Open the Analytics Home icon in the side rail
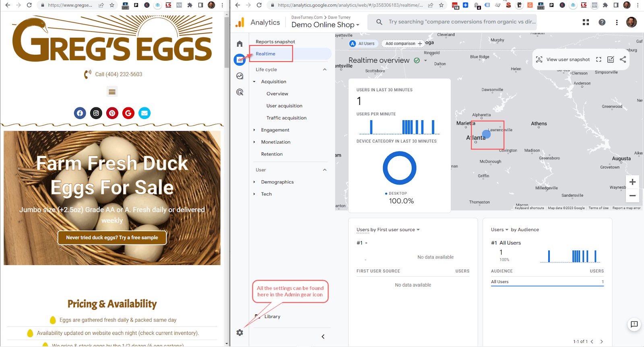This screenshot has width=644, height=347. pyautogui.click(x=239, y=43)
